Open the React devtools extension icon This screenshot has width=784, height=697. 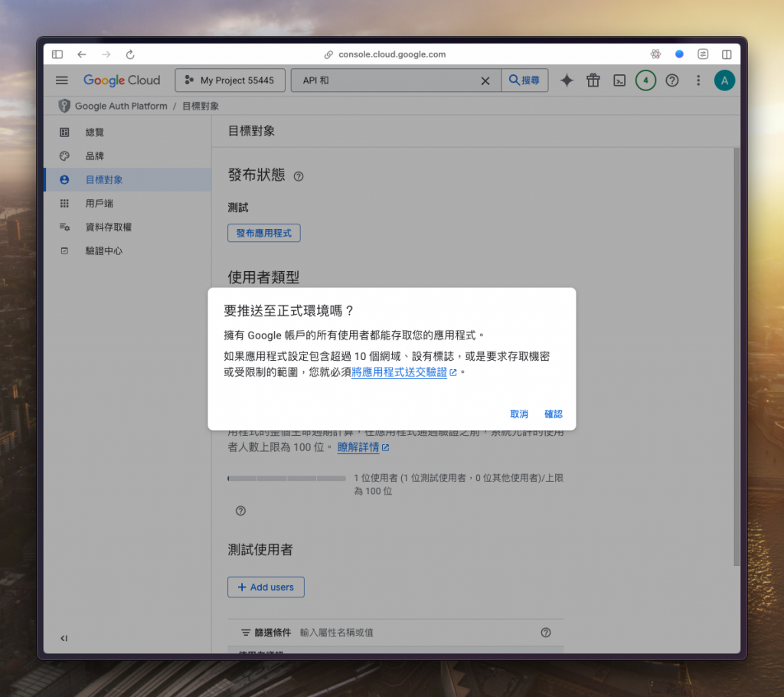coord(655,54)
